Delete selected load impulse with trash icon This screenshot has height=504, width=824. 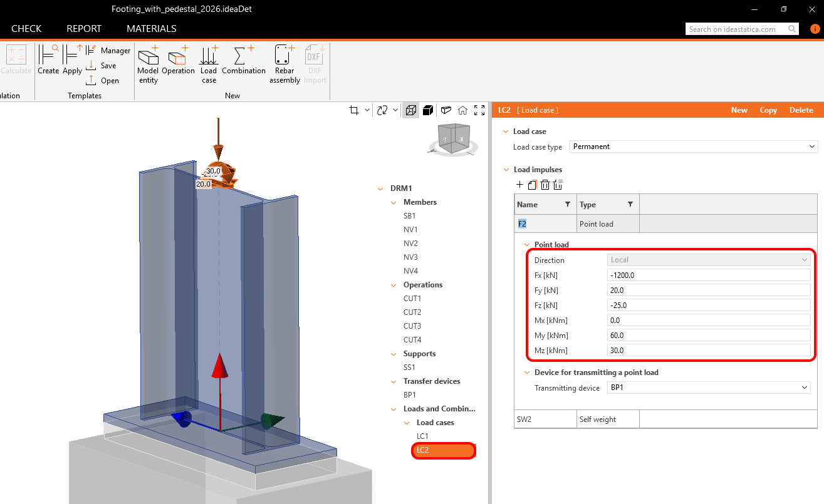(x=545, y=185)
